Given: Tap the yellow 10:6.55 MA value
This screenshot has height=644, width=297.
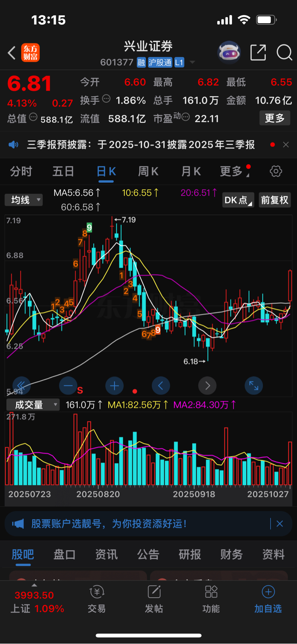Looking at the screenshot, I should click(140, 192).
